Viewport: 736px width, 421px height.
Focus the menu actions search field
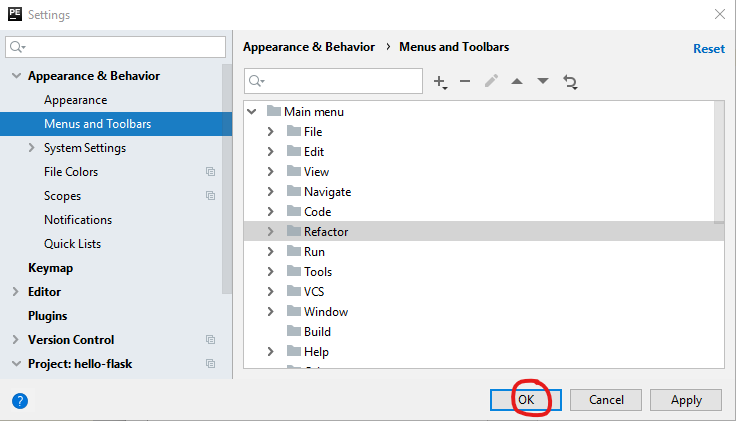pyautogui.click(x=333, y=81)
